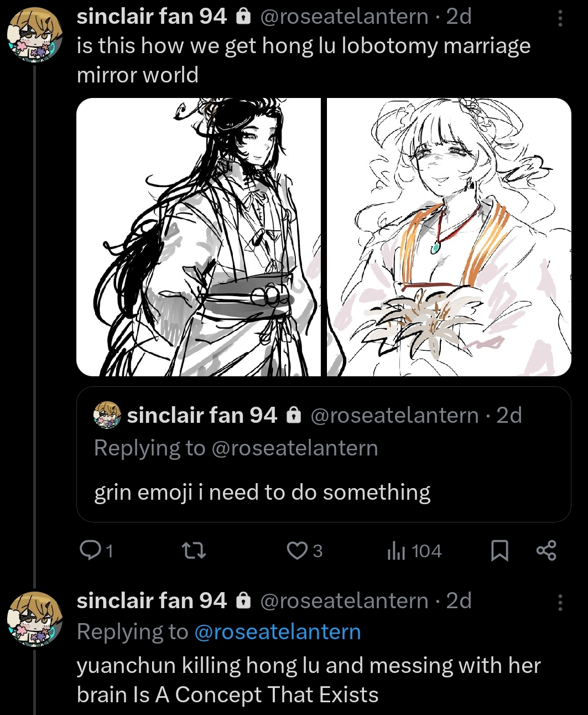Open the reply tweet's profile avatar
588x715 pixels.
tap(35, 618)
